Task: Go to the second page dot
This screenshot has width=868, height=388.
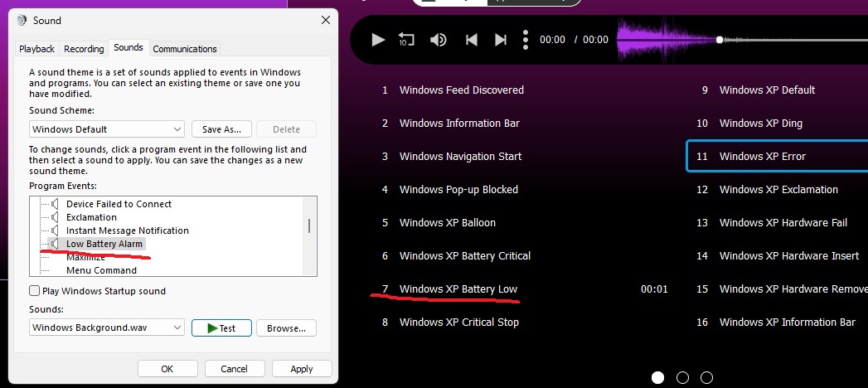Action: pyautogui.click(x=682, y=377)
